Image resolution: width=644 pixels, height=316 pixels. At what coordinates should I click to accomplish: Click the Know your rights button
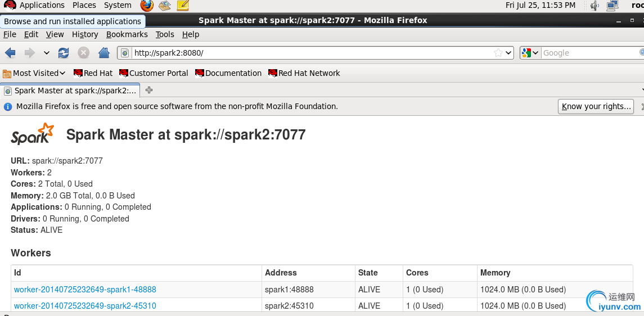(596, 107)
